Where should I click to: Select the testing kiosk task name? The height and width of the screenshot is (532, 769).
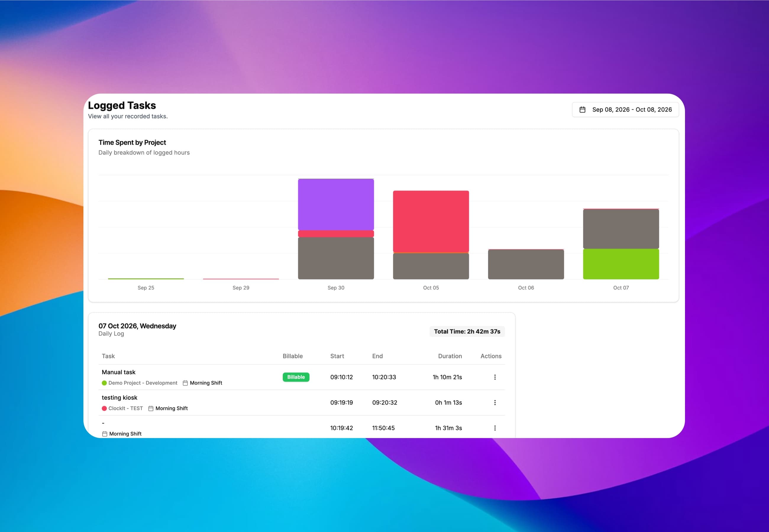119,398
